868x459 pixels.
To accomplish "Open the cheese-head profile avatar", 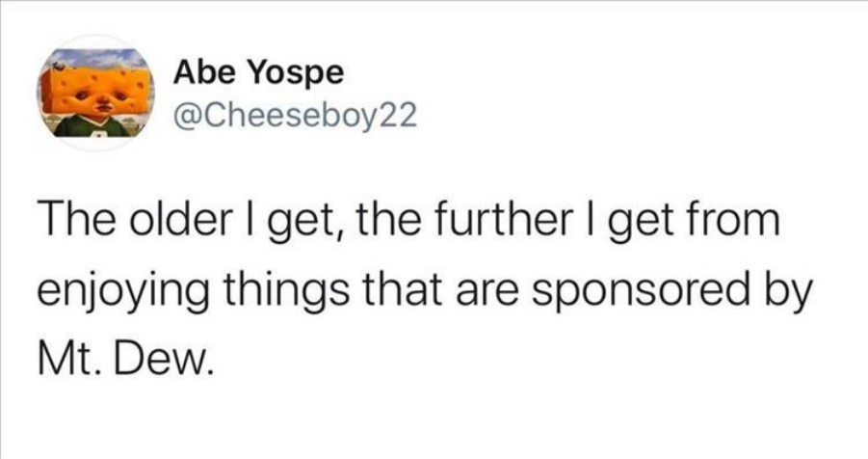I will point(95,93).
